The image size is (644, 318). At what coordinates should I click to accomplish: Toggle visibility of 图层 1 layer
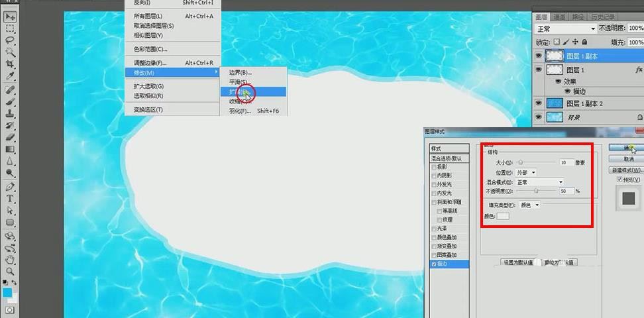[x=539, y=70]
